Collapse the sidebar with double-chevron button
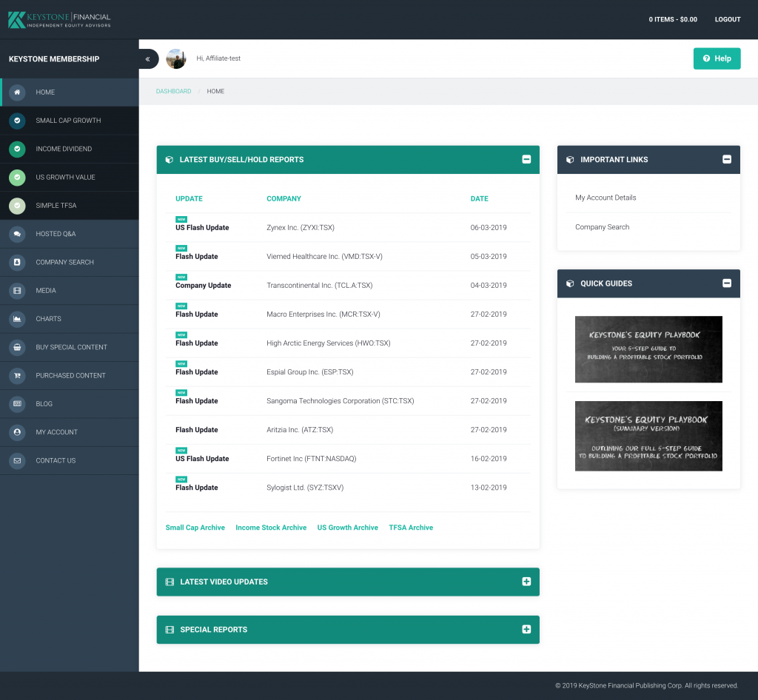The height and width of the screenshot is (700, 758). tap(148, 59)
